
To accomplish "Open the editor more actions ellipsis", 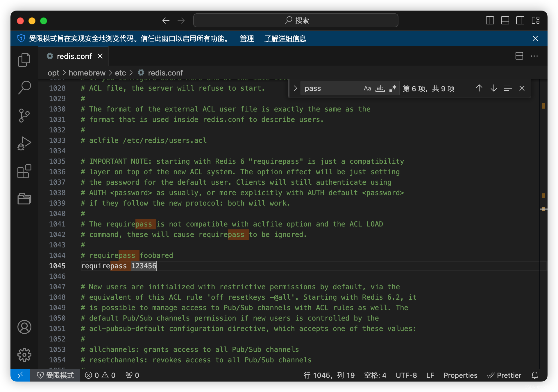I will [x=534, y=56].
